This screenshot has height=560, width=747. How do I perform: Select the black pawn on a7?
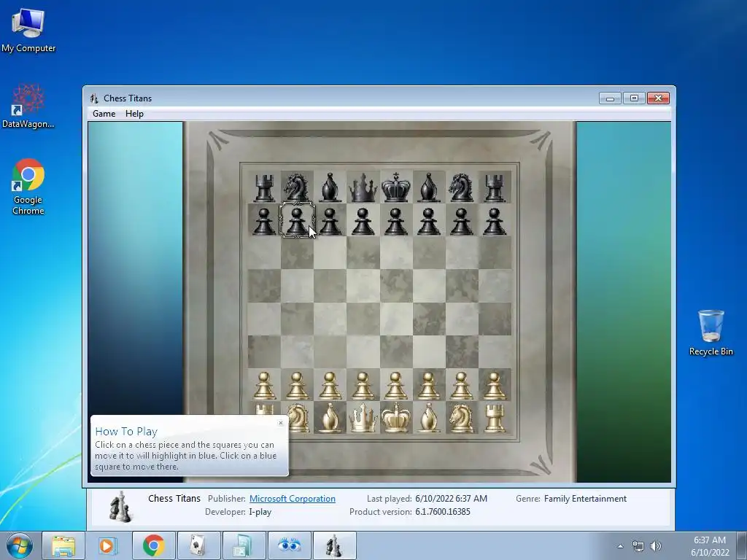tap(264, 221)
